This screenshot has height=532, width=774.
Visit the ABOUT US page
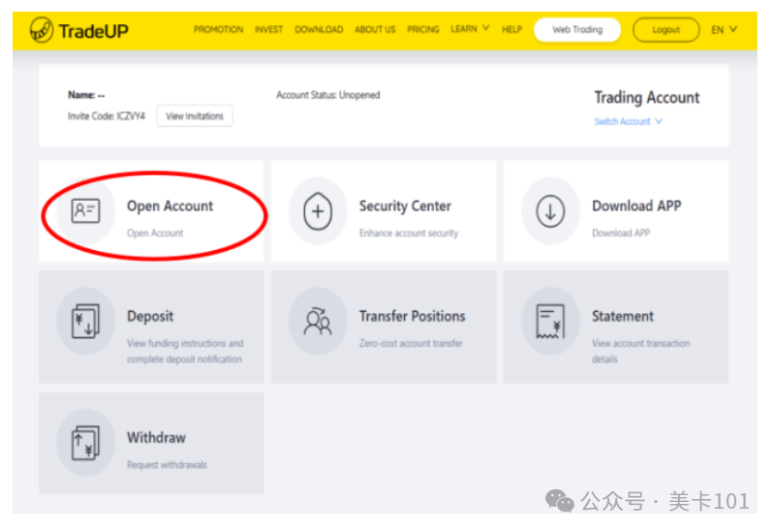(375, 30)
